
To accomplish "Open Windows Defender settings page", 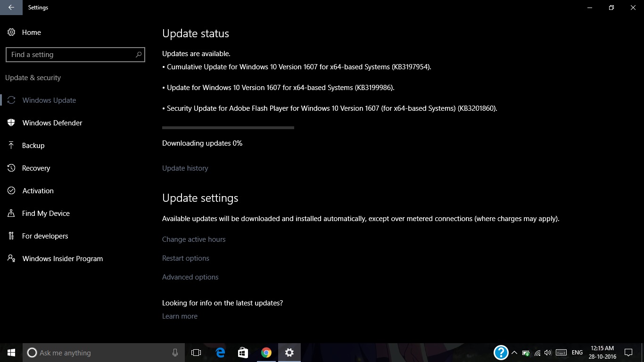I will (52, 123).
